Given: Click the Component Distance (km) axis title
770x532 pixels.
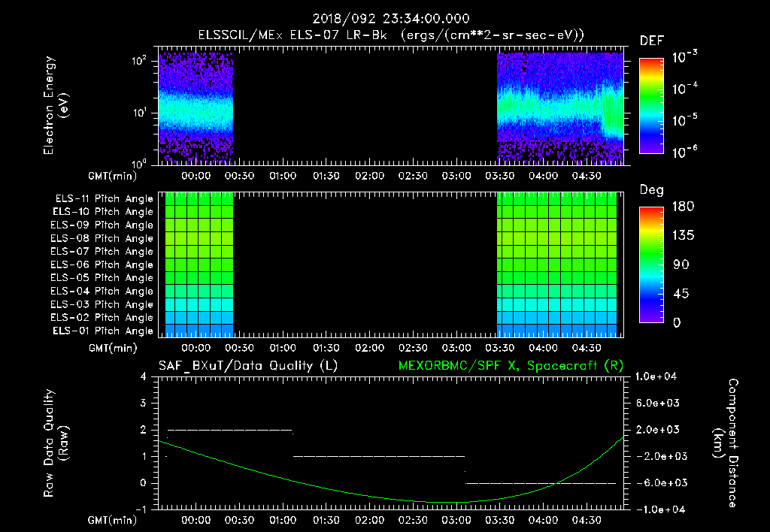Looking at the screenshot, I should [726, 443].
